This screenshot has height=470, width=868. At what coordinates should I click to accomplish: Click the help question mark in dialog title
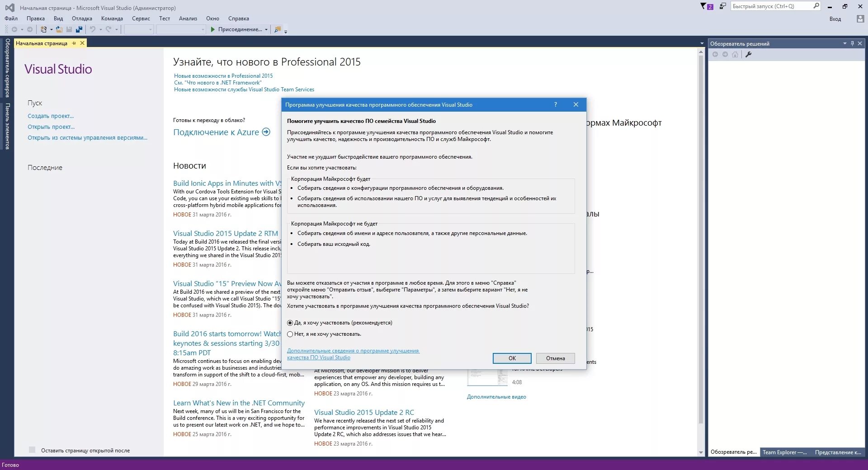click(x=556, y=104)
